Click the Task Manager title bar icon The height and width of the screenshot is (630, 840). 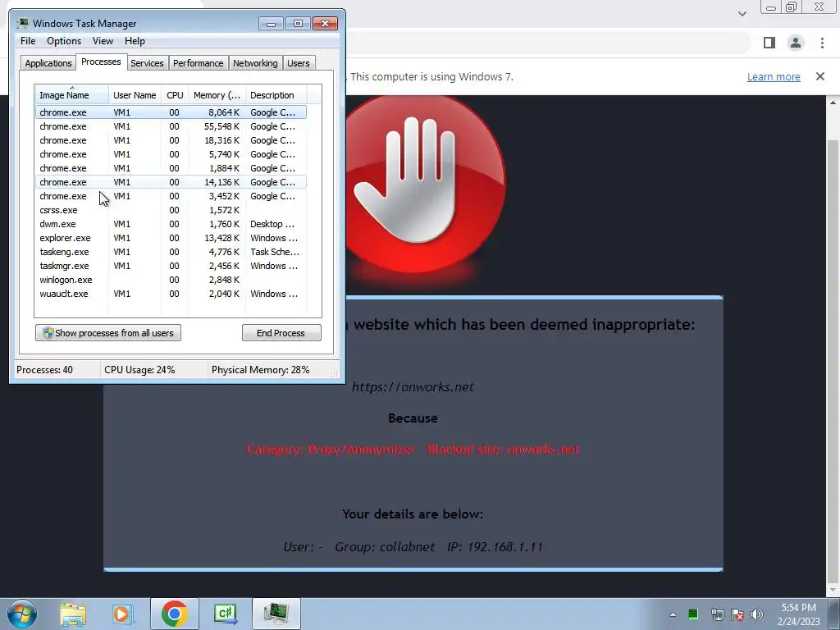(22, 24)
